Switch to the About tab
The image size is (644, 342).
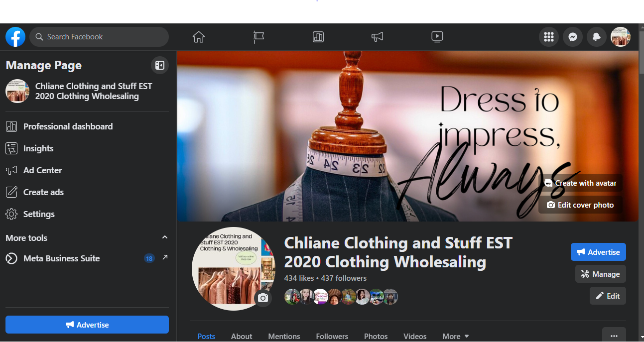pyautogui.click(x=242, y=336)
